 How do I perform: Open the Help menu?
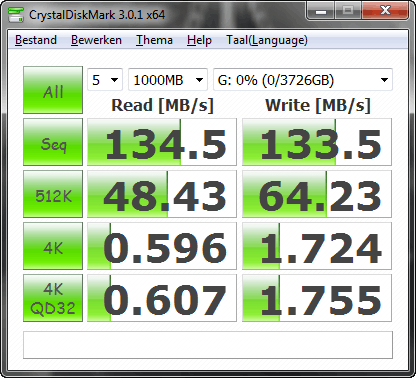click(199, 40)
